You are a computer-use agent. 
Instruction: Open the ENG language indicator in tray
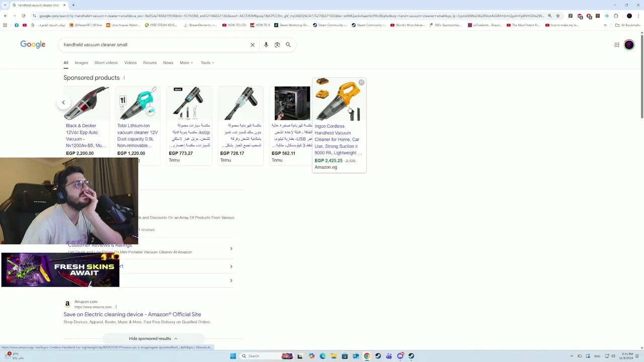pos(597,356)
